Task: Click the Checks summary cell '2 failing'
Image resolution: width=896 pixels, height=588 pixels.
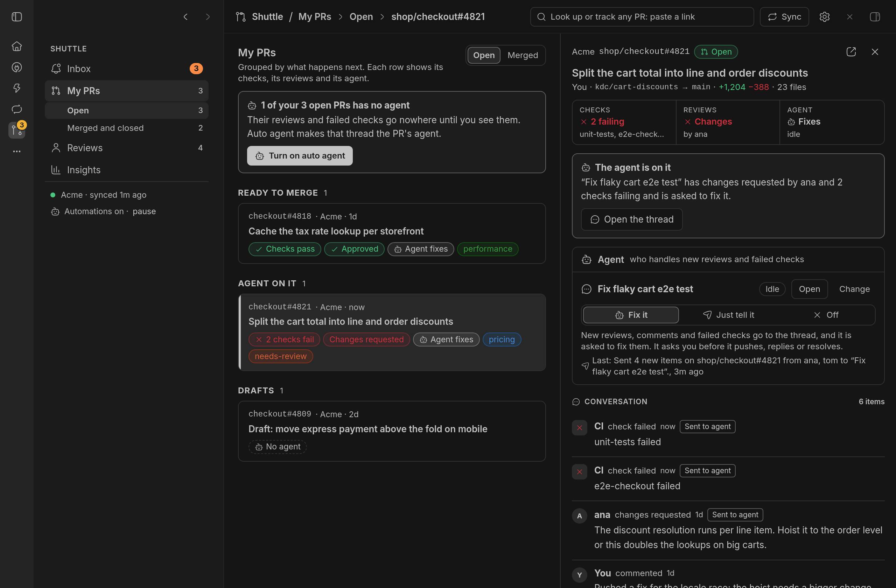Action: pyautogui.click(x=624, y=122)
